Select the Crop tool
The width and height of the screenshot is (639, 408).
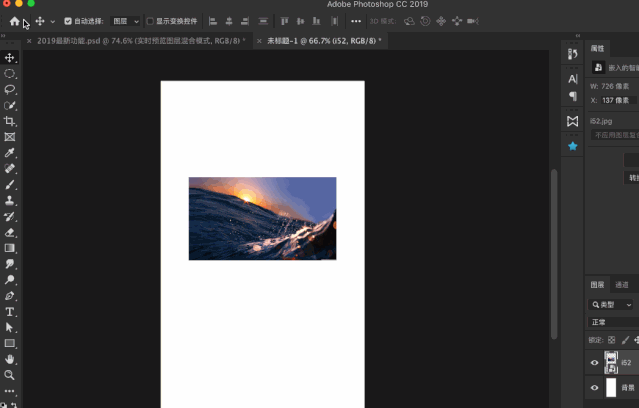point(9,121)
